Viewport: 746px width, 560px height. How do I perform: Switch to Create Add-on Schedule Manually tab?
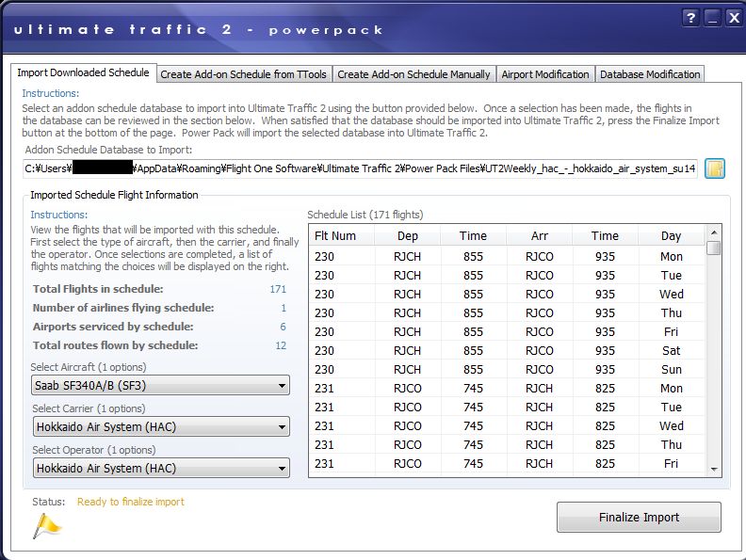[x=414, y=74]
